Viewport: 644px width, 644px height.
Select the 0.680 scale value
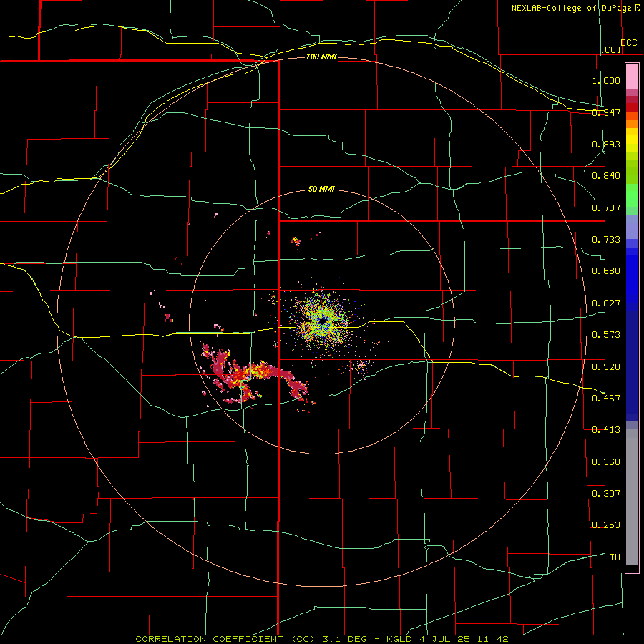(606, 271)
